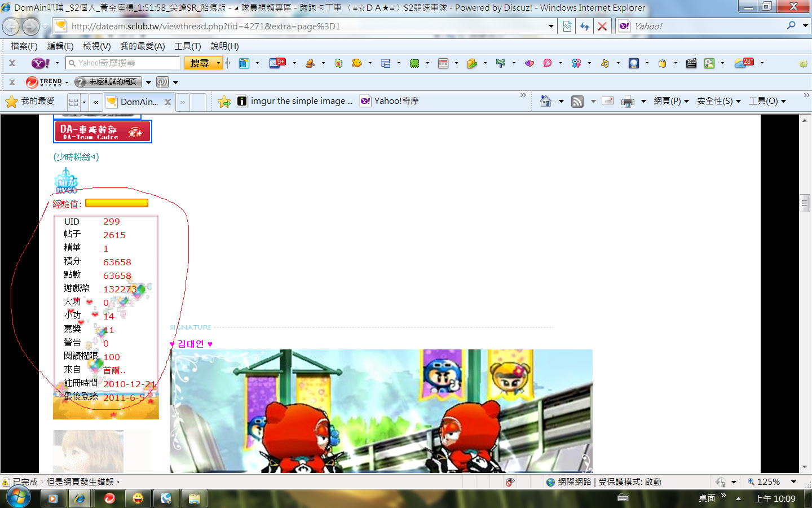Click the Refresh button beside address bar
Viewport: 812px width, 508px height.
(585, 27)
